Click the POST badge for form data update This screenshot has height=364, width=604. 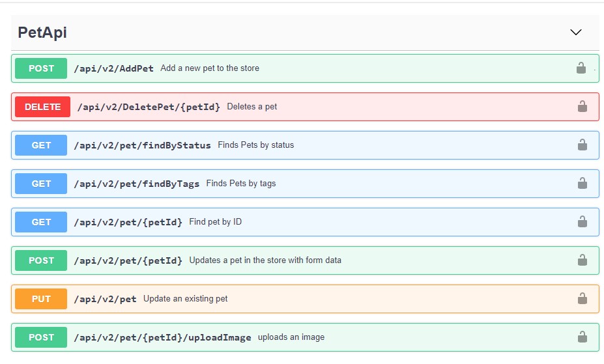click(41, 260)
